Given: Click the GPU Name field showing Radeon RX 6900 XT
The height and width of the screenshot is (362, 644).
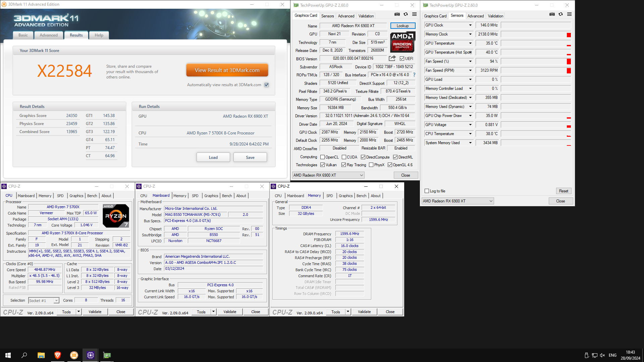Looking at the screenshot, I should pos(353,26).
